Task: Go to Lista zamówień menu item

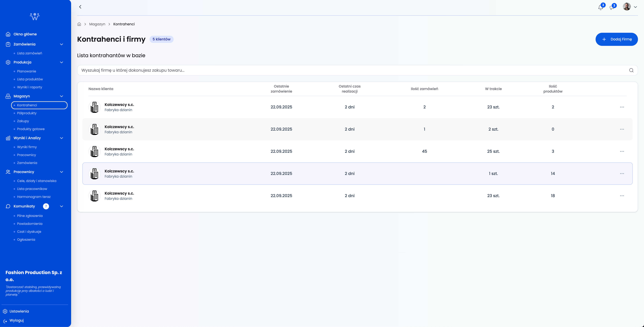Action: (x=30, y=53)
